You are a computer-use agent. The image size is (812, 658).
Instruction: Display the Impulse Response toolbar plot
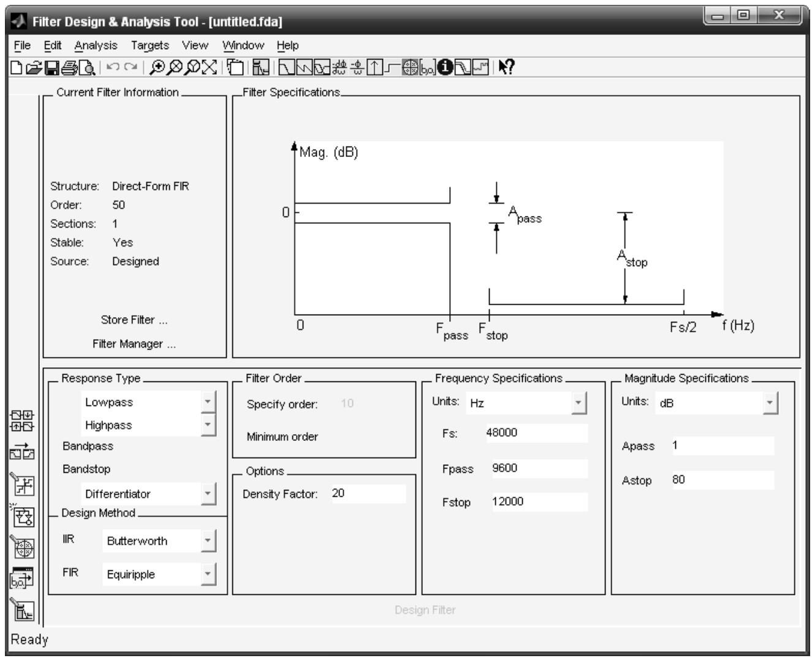[374, 67]
